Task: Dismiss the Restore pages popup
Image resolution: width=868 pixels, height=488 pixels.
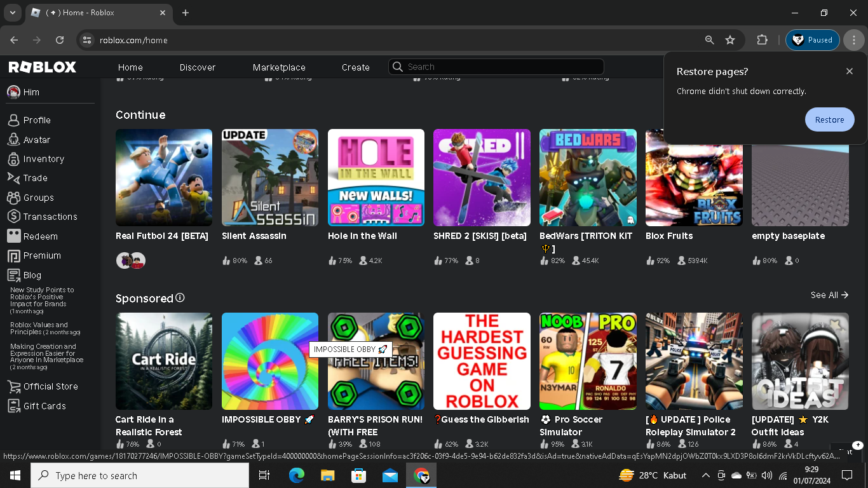Action: point(850,71)
